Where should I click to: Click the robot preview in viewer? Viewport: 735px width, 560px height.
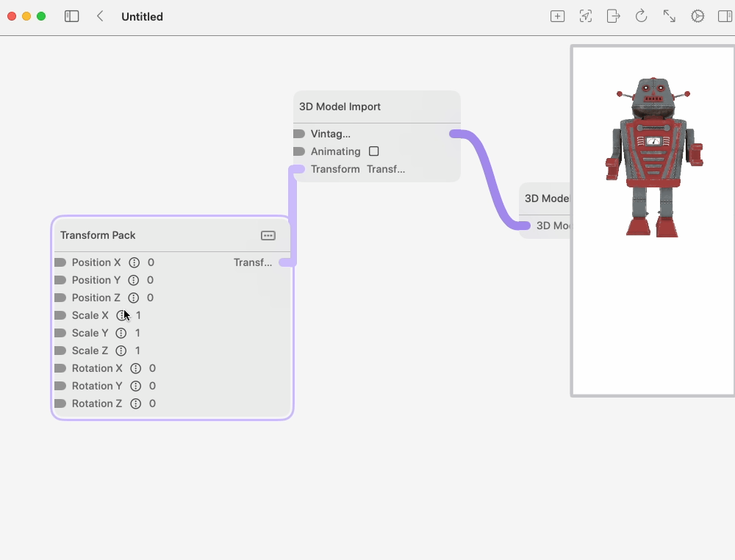pyautogui.click(x=653, y=158)
